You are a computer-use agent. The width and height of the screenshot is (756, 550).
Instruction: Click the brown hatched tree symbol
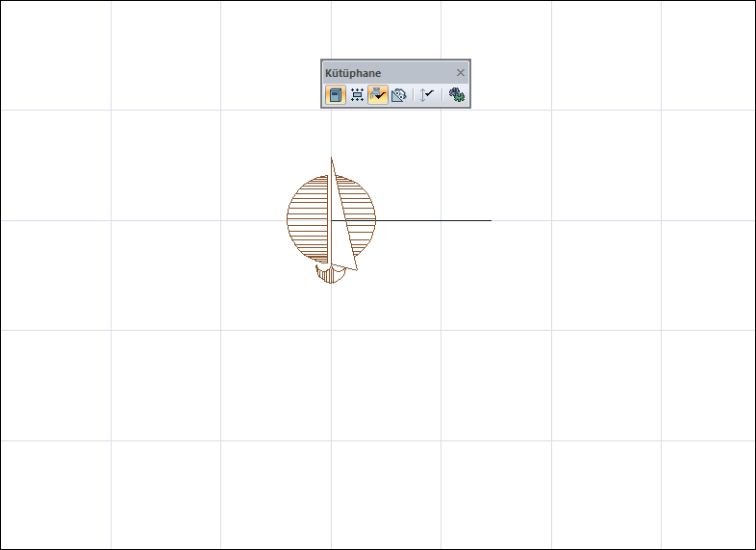(x=331, y=220)
